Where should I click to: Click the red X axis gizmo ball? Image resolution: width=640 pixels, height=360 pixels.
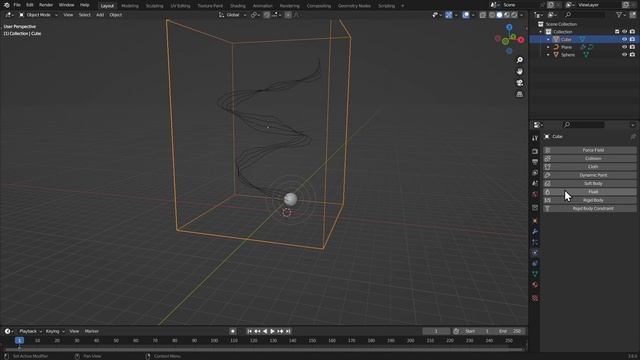pyautogui.click(x=521, y=40)
